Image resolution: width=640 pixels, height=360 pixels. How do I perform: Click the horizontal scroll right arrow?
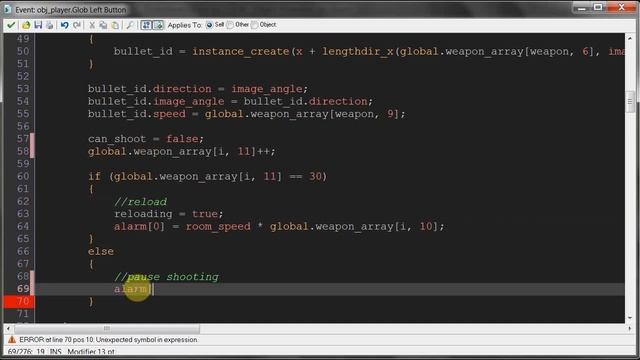(x=630, y=328)
